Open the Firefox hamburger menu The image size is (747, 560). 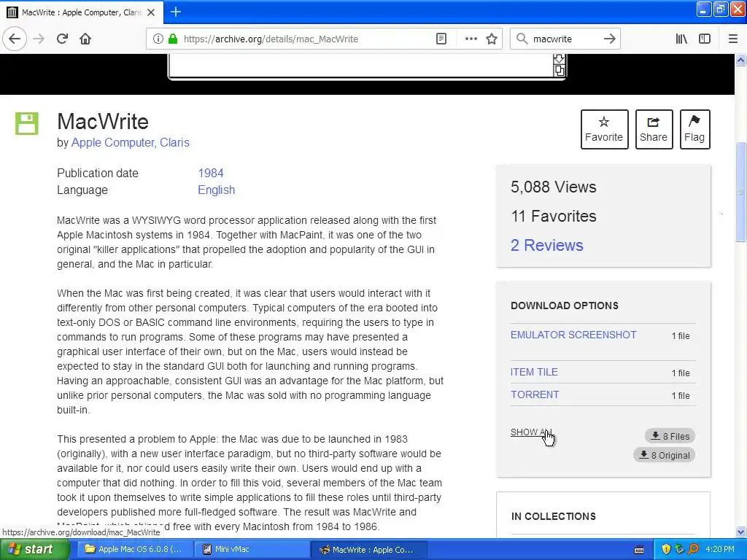click(733, 39)
